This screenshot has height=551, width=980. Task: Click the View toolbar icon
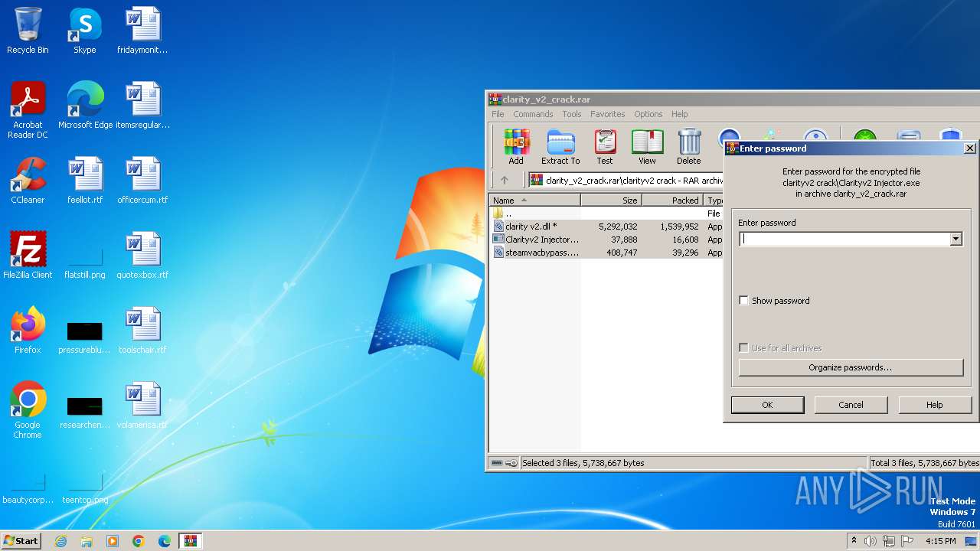647,146
